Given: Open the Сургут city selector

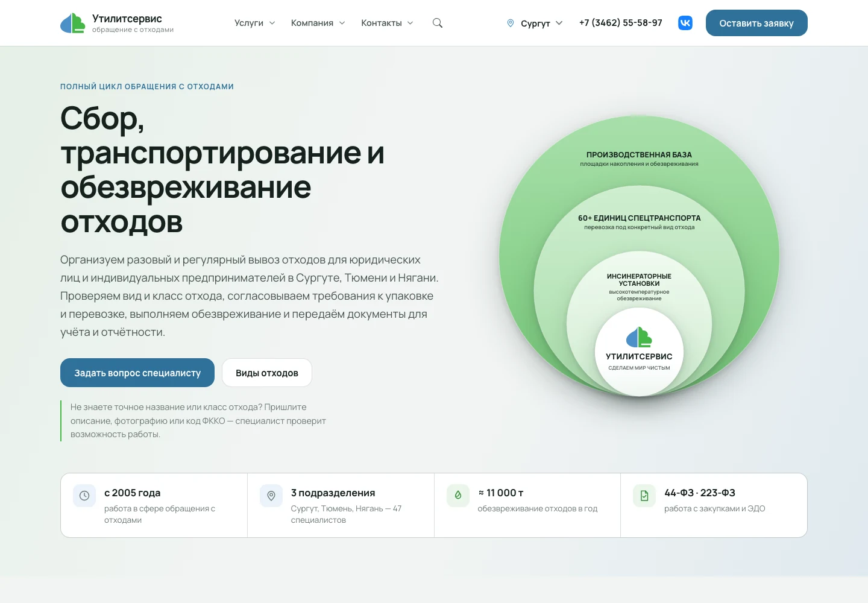Looking at the screenshot, I should point(535,23).
